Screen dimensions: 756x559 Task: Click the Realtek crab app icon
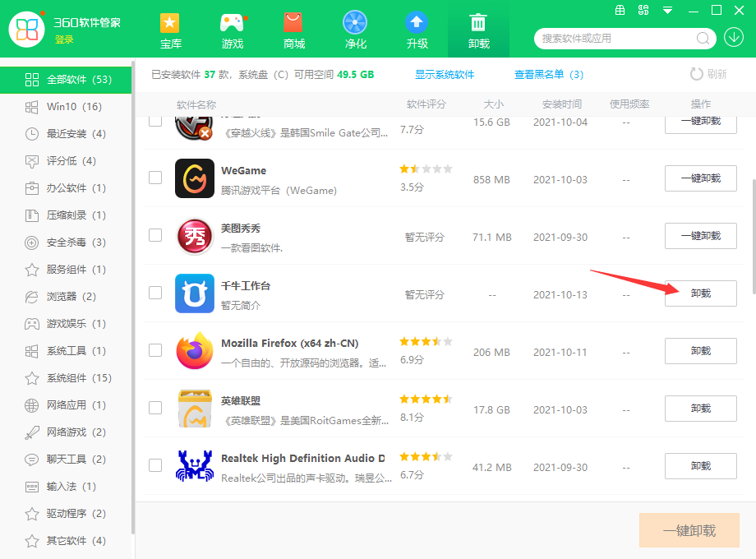(x=195, y=466)
